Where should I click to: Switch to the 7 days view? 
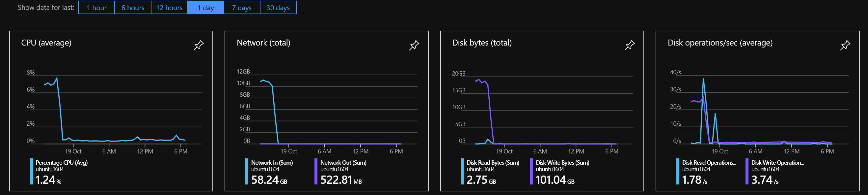[x=242, y=7]
